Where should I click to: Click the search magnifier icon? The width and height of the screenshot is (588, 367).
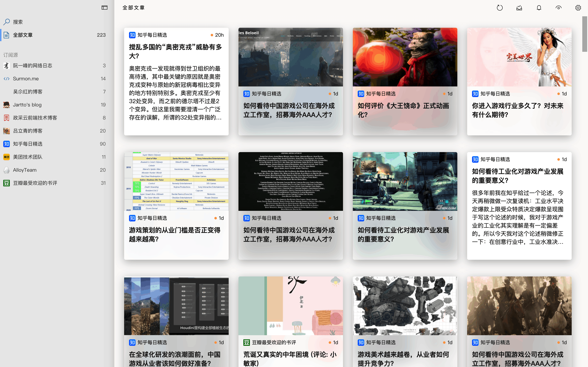coord(7,22)
